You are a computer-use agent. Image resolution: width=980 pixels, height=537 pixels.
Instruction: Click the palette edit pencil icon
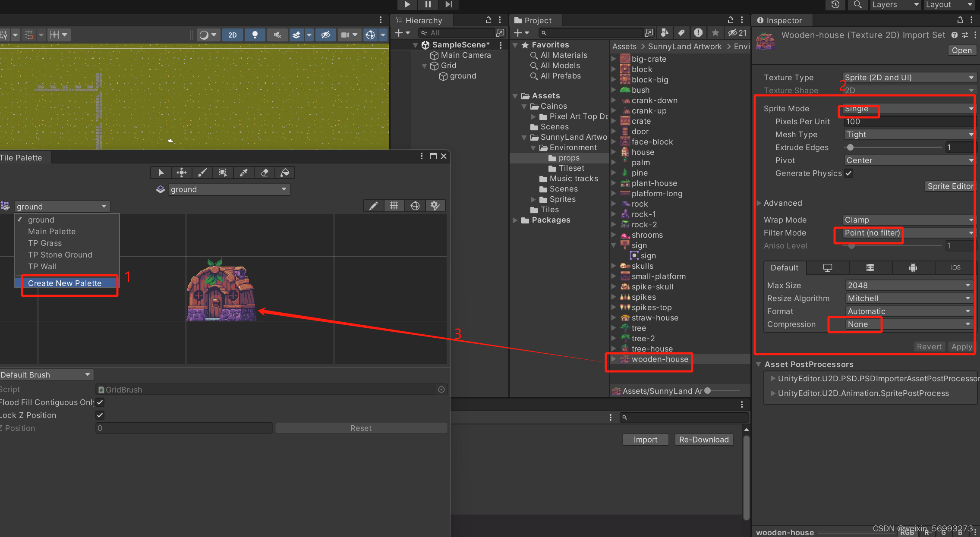[373, 206]
